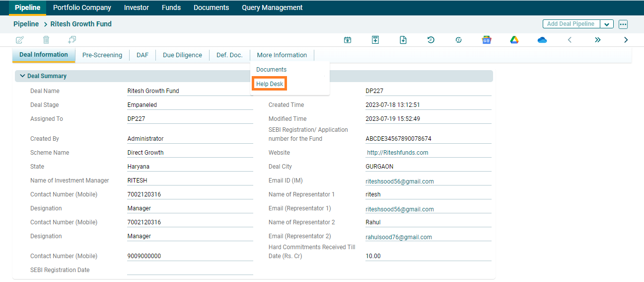Click the edit pencil icon

coord(20,40)
